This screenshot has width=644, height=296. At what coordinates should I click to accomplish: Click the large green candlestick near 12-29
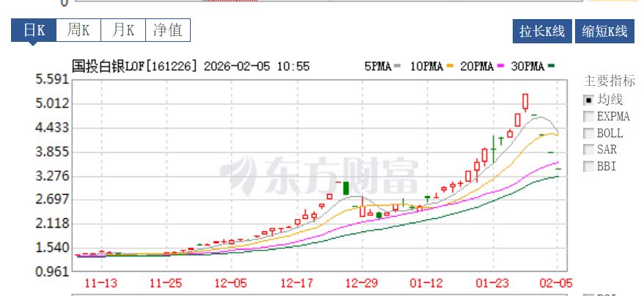point(346,187)
